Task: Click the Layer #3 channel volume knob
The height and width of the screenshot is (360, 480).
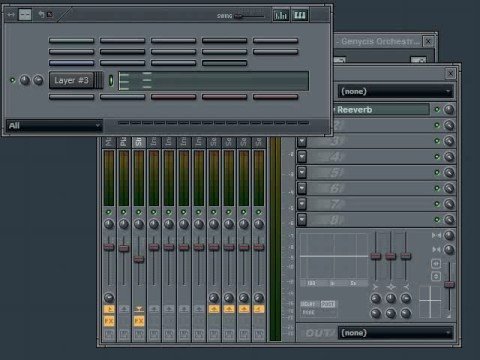Action: coord(38,80)
